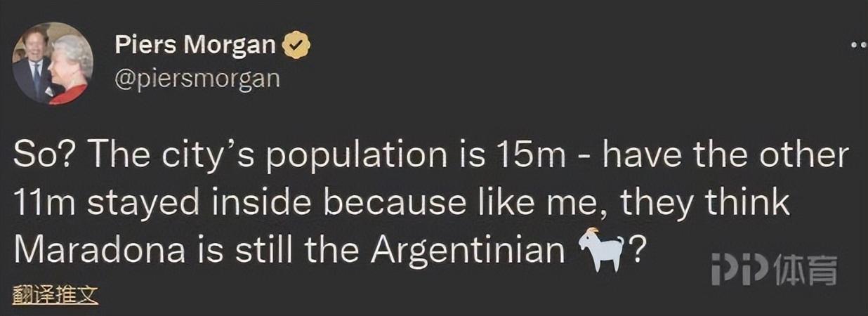868x316 pixels.
Task: Open the @piersmorgan handle link
Action: 197,78
